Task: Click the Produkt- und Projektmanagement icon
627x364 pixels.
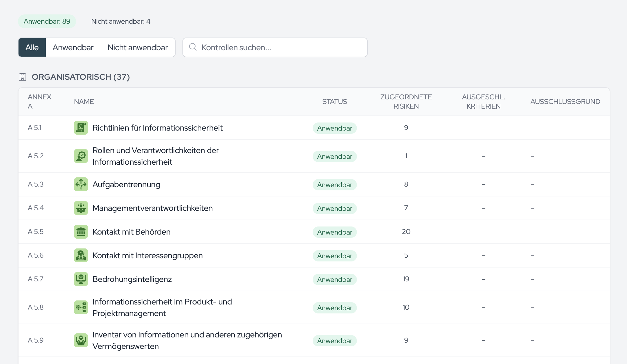Action: pos(81,307)
